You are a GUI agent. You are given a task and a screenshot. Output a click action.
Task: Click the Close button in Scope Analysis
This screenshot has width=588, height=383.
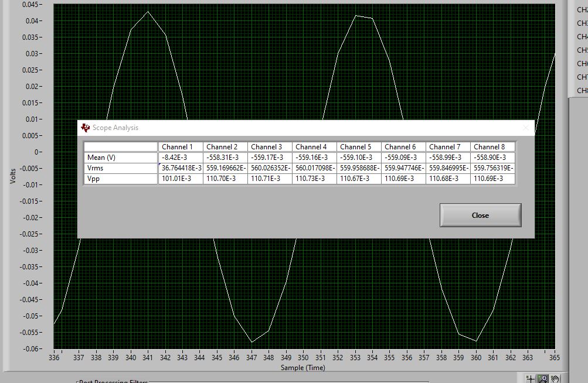(480, 215)
